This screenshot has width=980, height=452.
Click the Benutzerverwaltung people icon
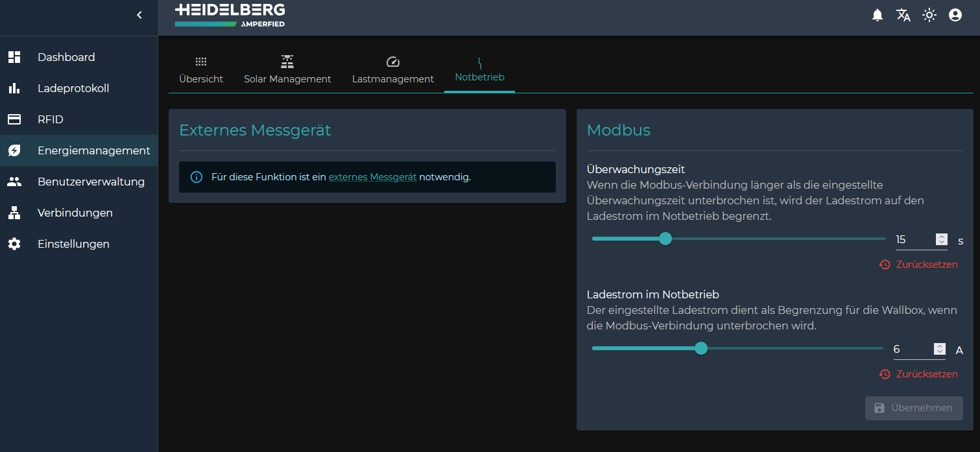pyautogui.click(x=14, y=182)
